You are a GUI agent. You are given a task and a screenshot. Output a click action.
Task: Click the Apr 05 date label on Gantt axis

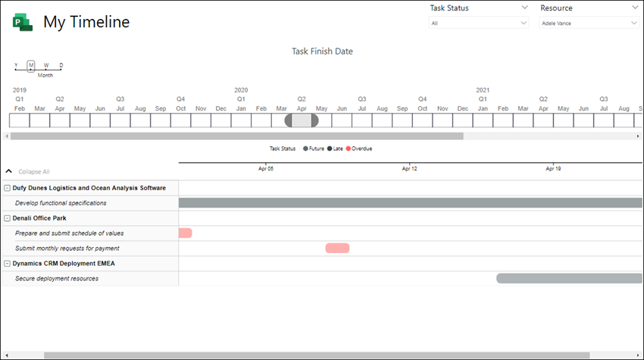[266, 168]
